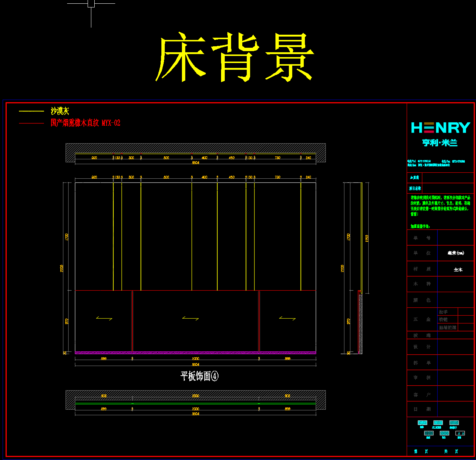Pick the bottom-left diagonal-stripe hatch legend swatch
The image size is (476, 460).
429,433
